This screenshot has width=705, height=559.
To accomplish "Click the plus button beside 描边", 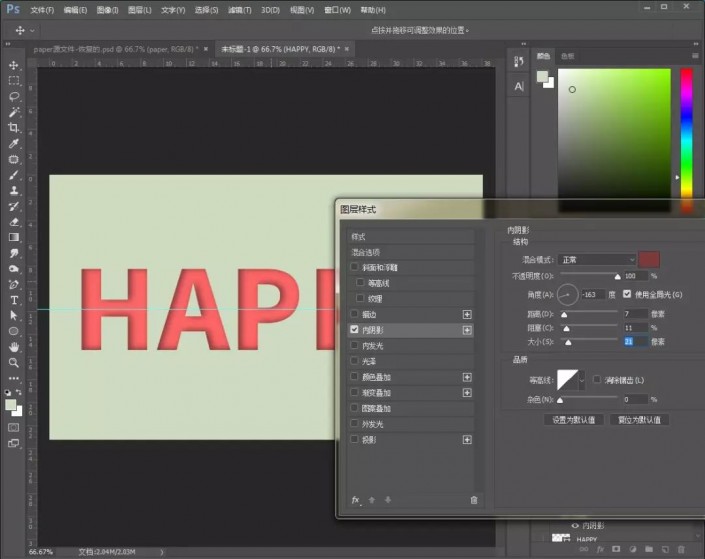I will (467, 314).
